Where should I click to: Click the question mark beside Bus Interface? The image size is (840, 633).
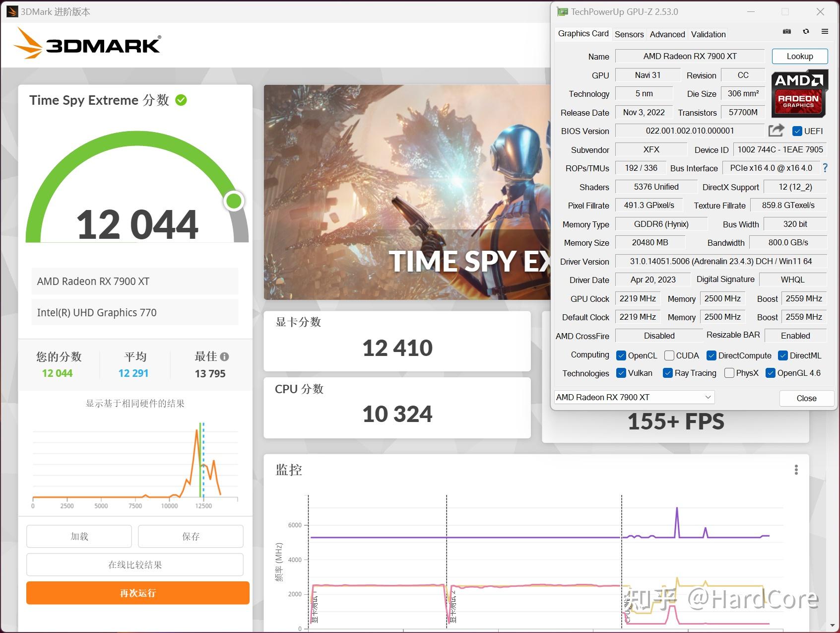[825, 168]
